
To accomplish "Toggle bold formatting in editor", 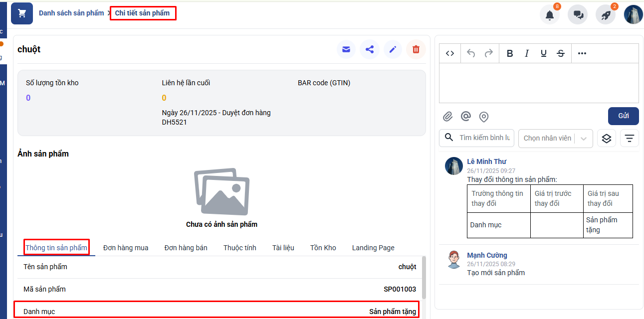I will pos(510,54).
